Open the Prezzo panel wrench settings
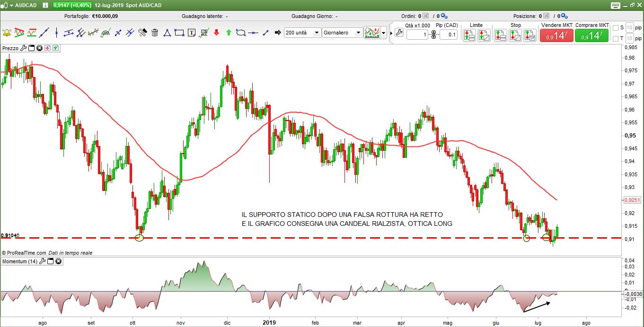Image resolution: width=644 pixels, height=327 pixels. 23,48
